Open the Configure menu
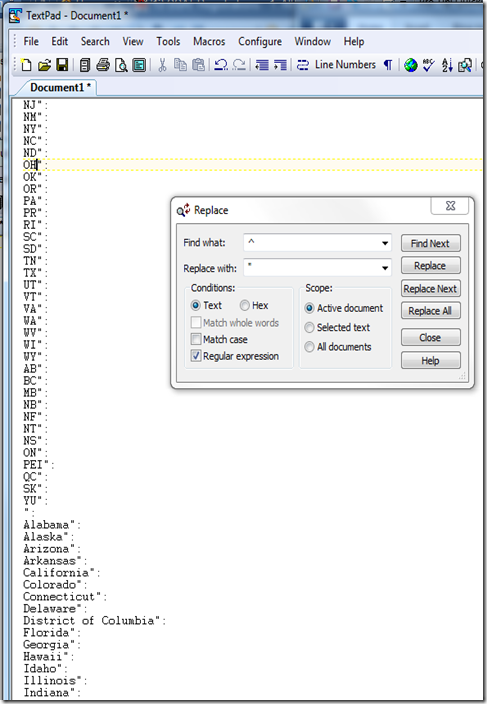Image resolution: width=487 pixels, height=704 pixels. click(260, 41)
